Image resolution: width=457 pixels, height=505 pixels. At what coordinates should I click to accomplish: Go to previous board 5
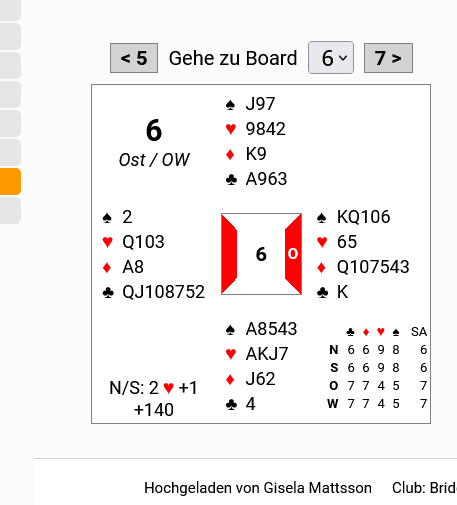(x=134, y=58)
